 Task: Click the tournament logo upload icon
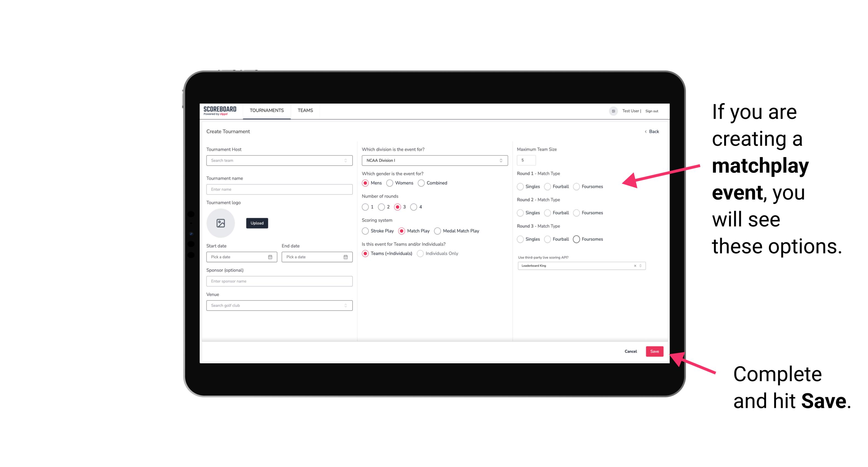221,223
